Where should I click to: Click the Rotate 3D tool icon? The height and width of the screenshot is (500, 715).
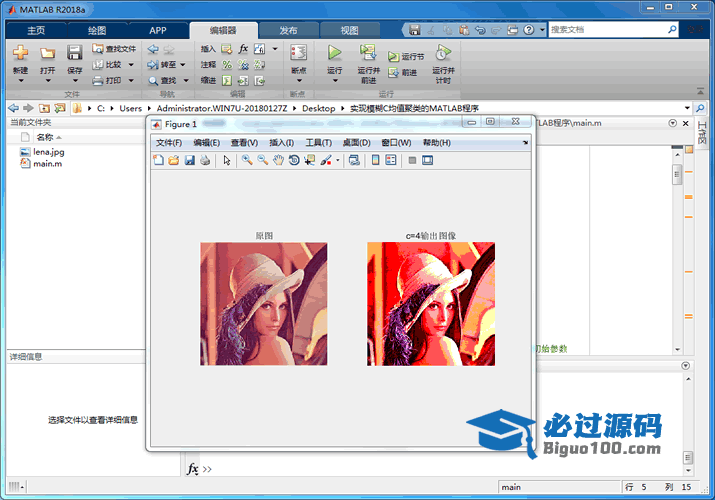pyautogui.click(x=294, y=160)
